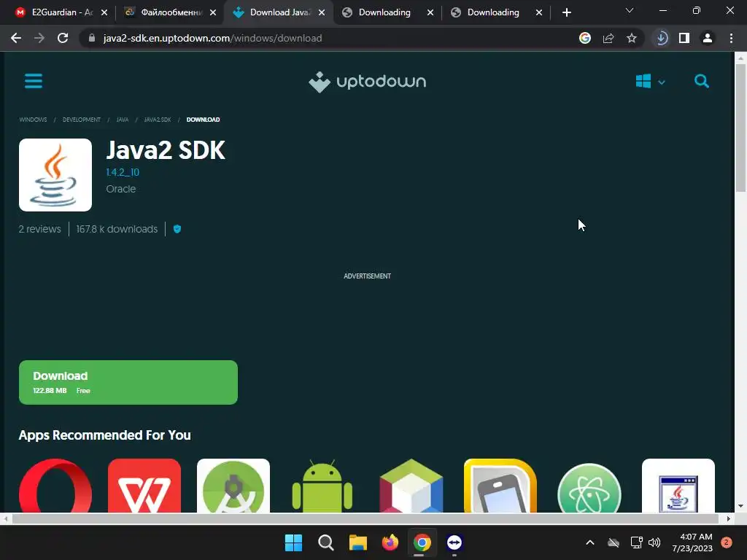The width and height of the screenshot is (747, 560).
Task: View site information lock icon
Action: pos(92,38)
